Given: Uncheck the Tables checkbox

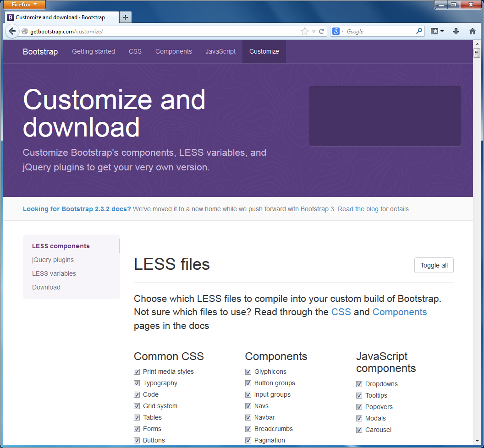Looking at the screenshot, I should coord(137,417).
